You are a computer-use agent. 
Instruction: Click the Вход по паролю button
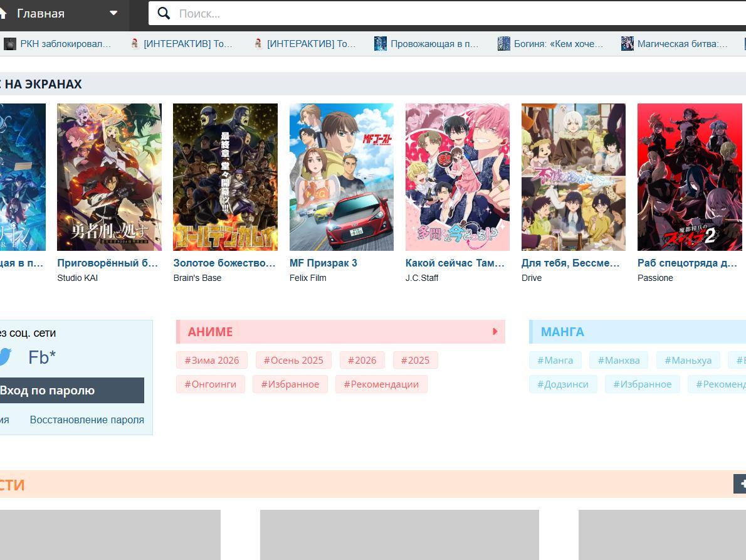72,391
